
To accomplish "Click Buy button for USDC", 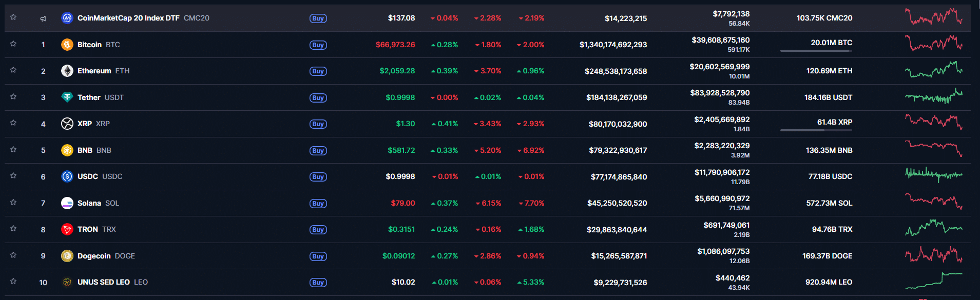I will pos(318,177).
